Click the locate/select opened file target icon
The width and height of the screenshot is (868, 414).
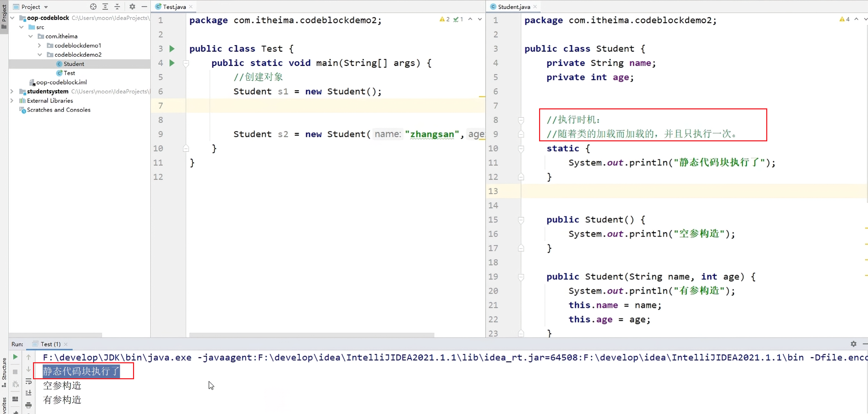point(93,7)
